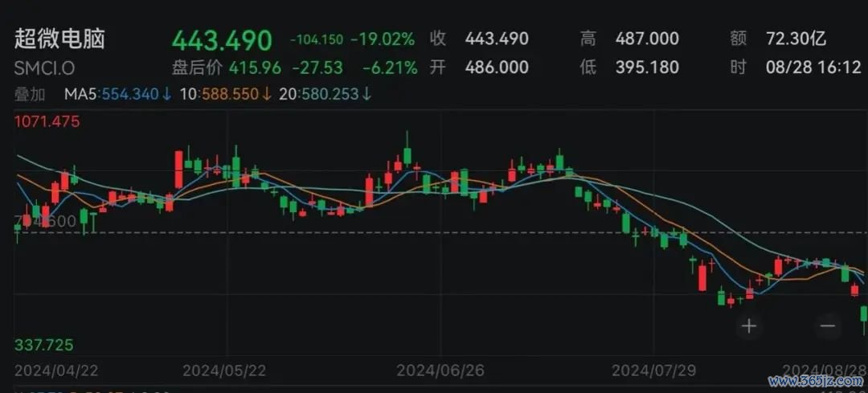The height and width of the screenshot is (393, 868).
Task: Click the percent change -19.02%
Action: coord(383,39)
